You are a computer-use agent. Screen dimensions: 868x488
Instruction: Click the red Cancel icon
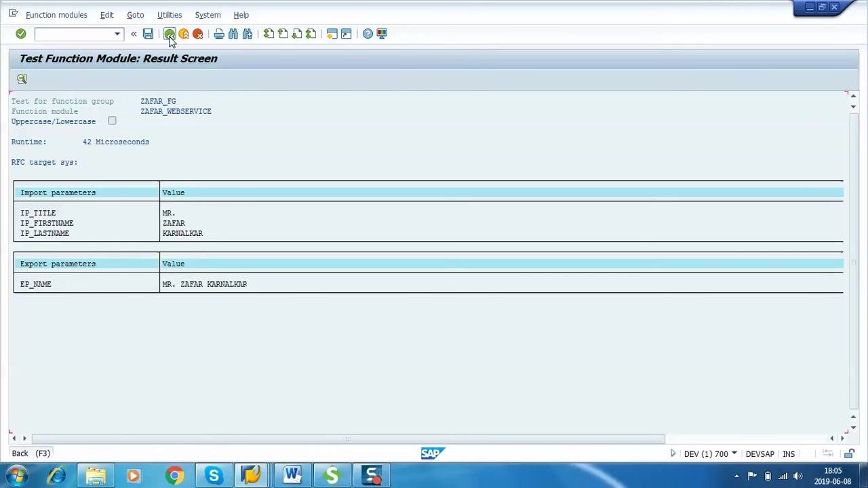198,34
